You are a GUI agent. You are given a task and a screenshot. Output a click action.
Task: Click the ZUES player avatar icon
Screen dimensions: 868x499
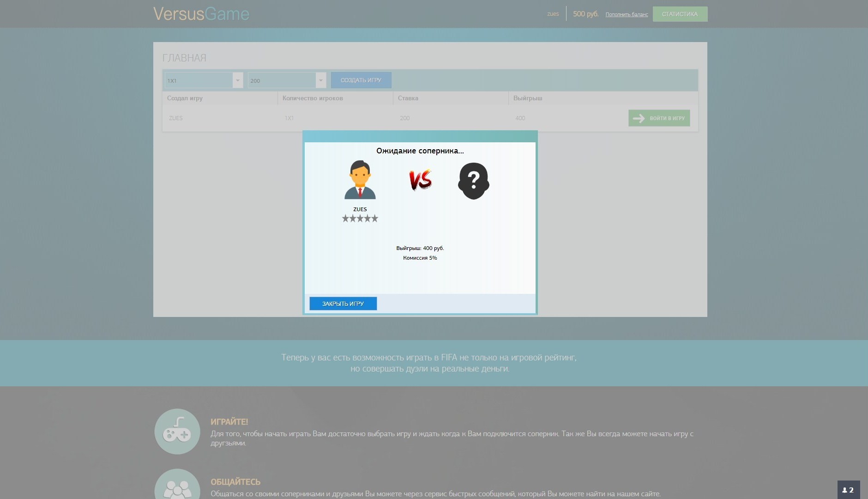tap(360, 180)
